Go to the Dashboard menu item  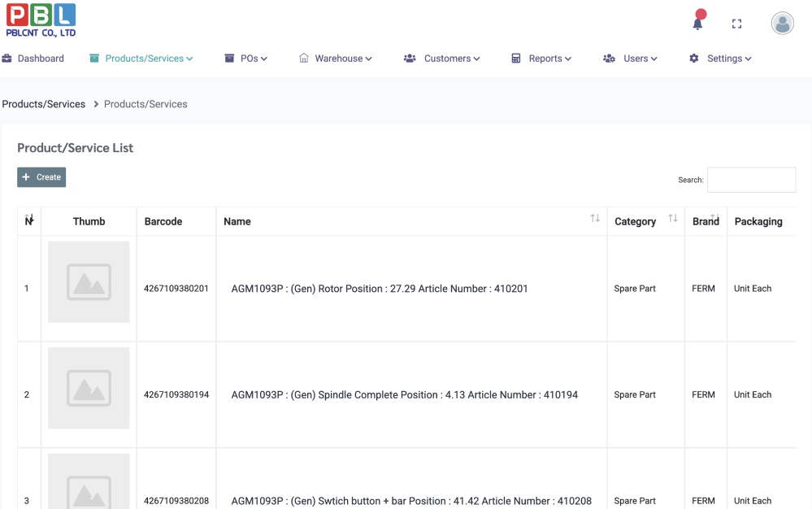click(x=33, y=59)
